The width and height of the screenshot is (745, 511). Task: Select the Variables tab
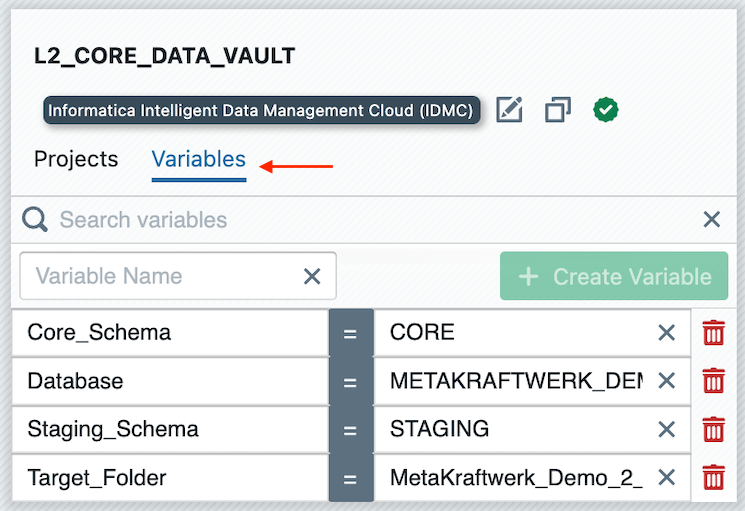pyautogui.click(x=198, y=159)
